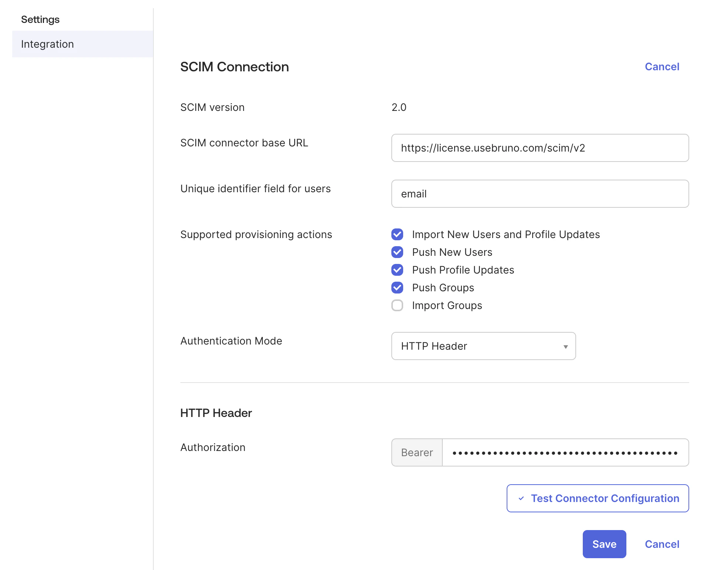Select the hidden Authorization token field

tap(565, 452)
